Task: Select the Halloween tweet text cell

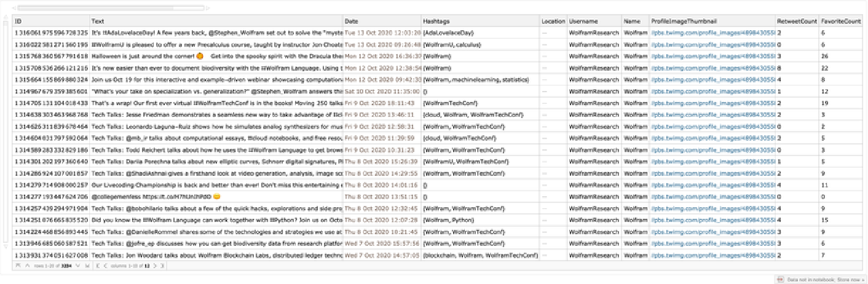Action: coord(216,56)
